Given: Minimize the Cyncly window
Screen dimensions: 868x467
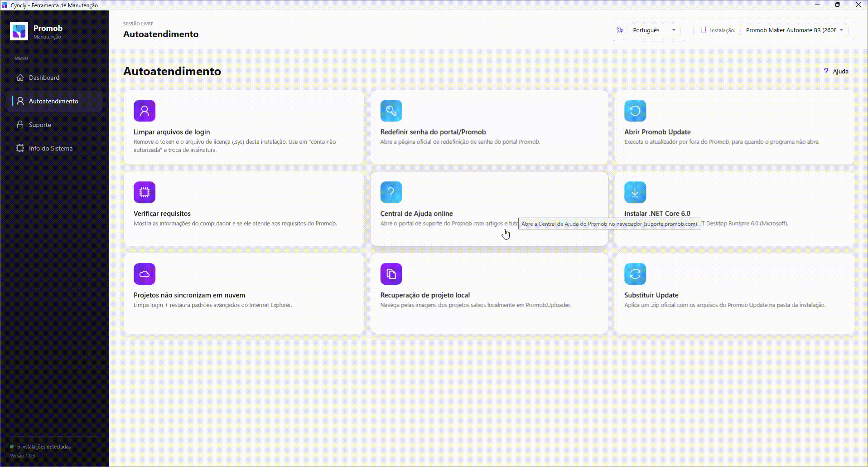Looking at the screenshot, I should click(817, 5).
